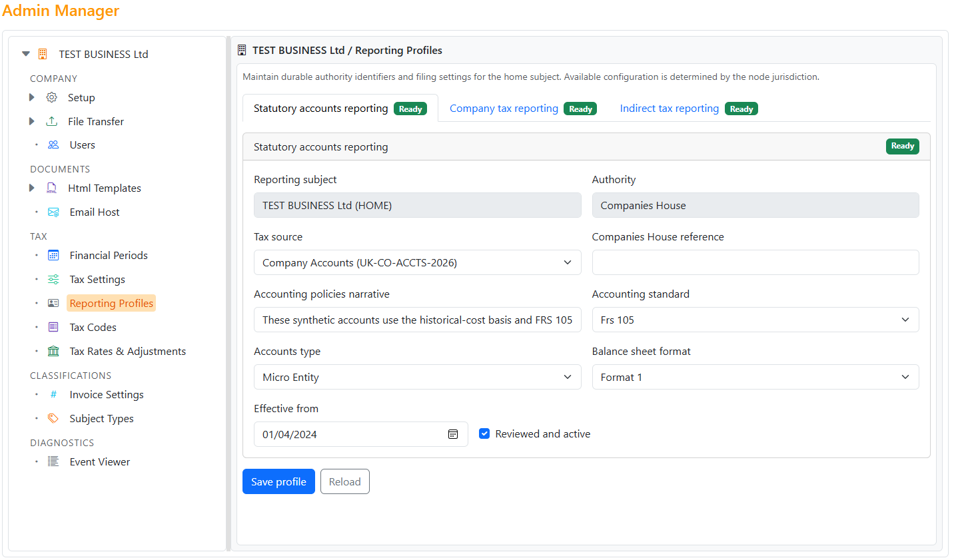The height and width of the screenshot is (560, 954).
Task: Click the Users people icon
Action: coord(53,144)
